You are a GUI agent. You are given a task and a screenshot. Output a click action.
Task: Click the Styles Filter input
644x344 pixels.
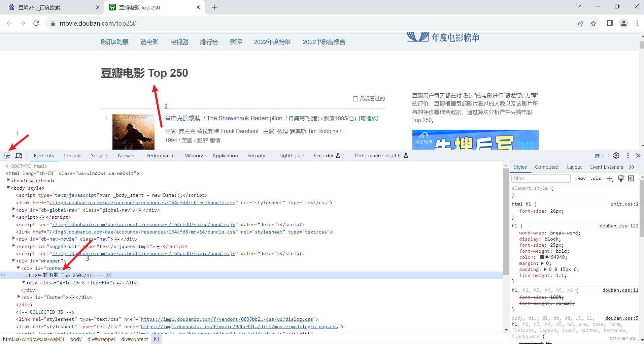coord(541,179)
